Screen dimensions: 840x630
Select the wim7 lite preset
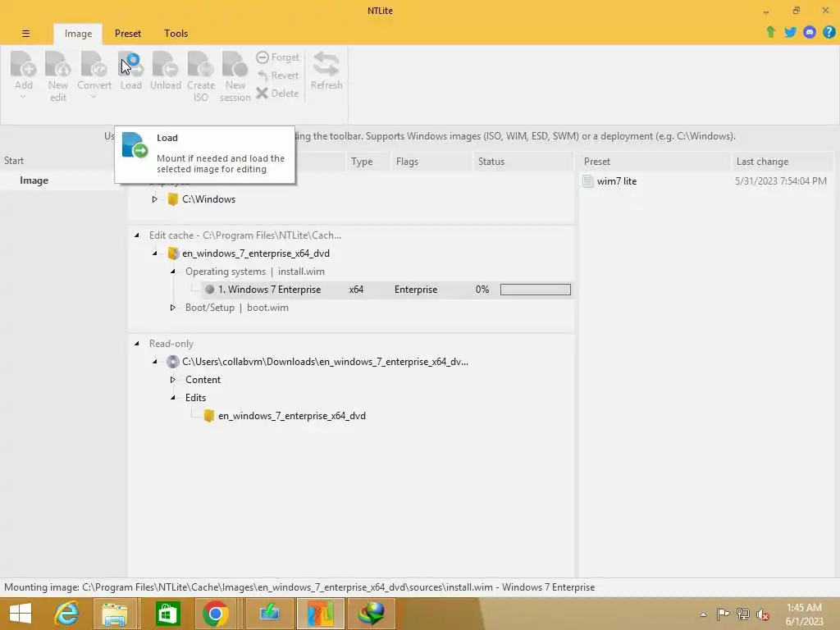tap(617, 181)
